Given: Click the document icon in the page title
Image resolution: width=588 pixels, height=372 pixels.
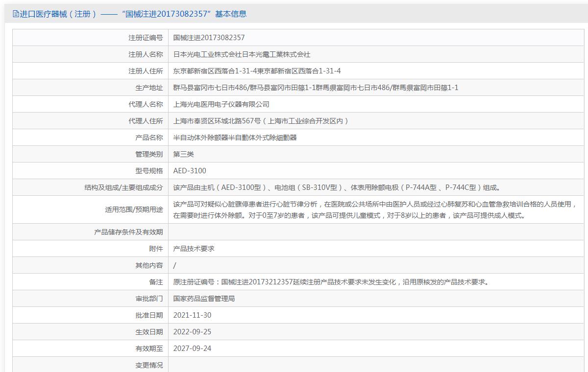Looking at the screenshot, I should 16,14.
